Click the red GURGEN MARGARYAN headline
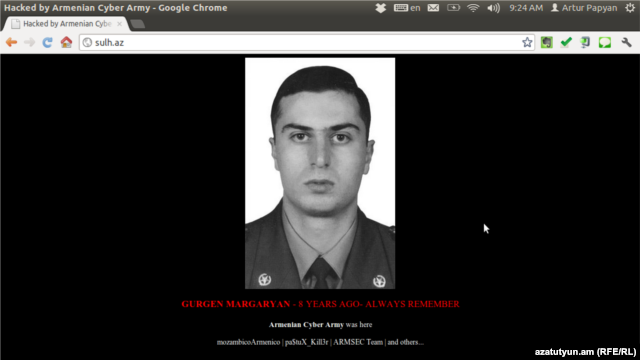This screenshot has width=640, height=360. point(320,304)
